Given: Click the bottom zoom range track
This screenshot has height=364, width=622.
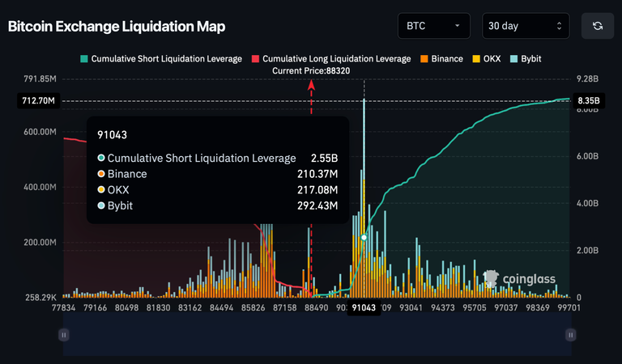Looking at the screenshot, I should (x=316, y=334).
